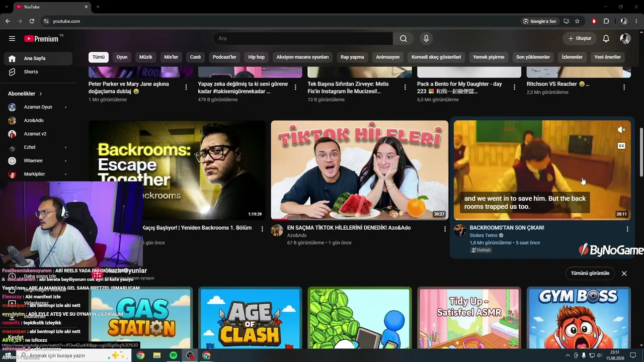Select the Canlı filter chip

(x=195, y=57)
